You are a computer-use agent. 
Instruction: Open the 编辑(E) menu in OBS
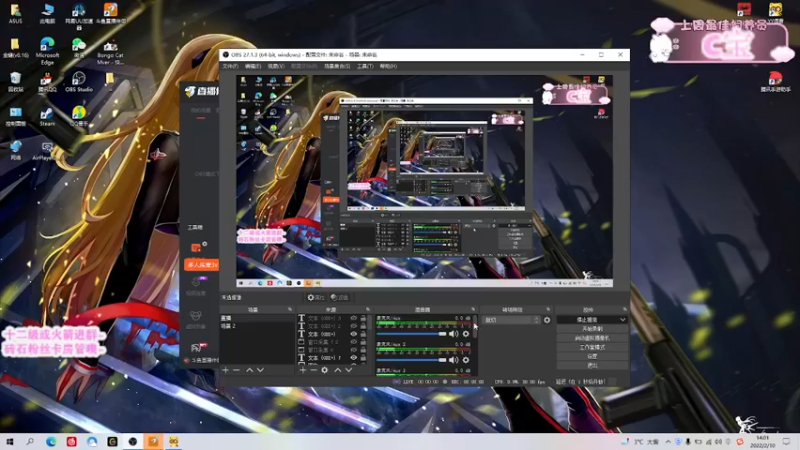click(x=253, y=66)
